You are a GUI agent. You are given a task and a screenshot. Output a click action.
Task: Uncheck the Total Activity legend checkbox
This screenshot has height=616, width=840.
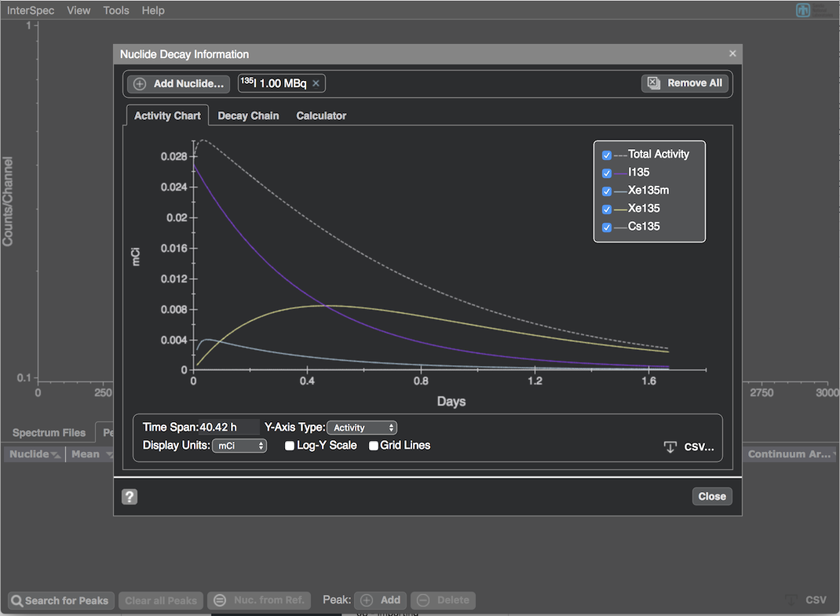click(x=607, y=155)
